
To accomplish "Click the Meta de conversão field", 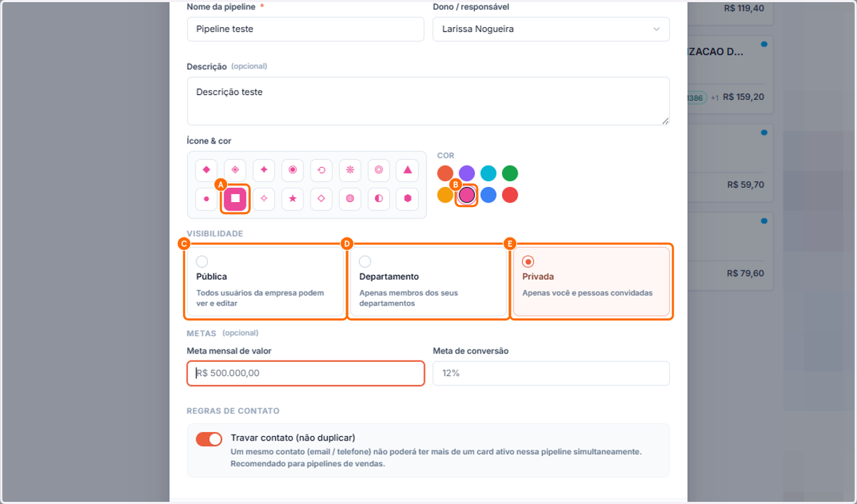I will 551,373.
